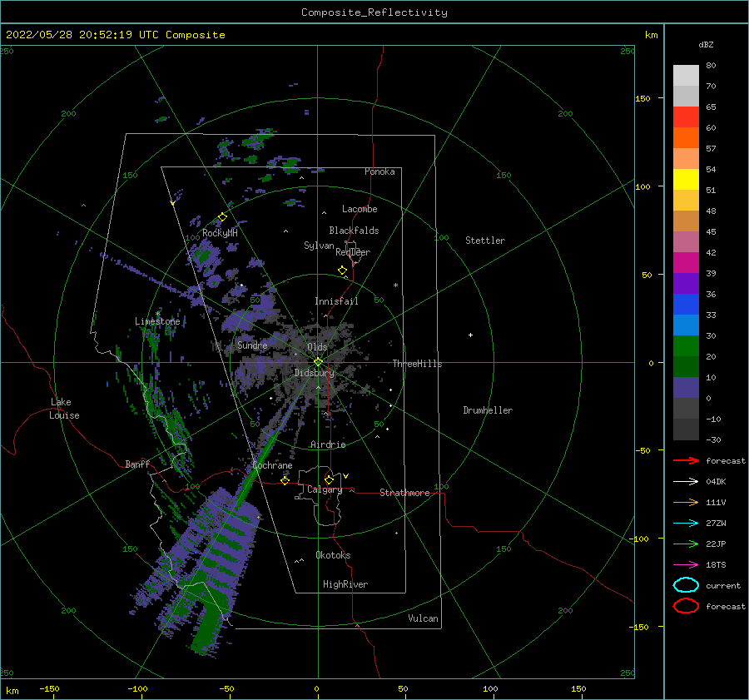The width and height of the screenshot is (749, 700).
Task: Click the orange 111V arrow legend icon
Action: (686, 502)
